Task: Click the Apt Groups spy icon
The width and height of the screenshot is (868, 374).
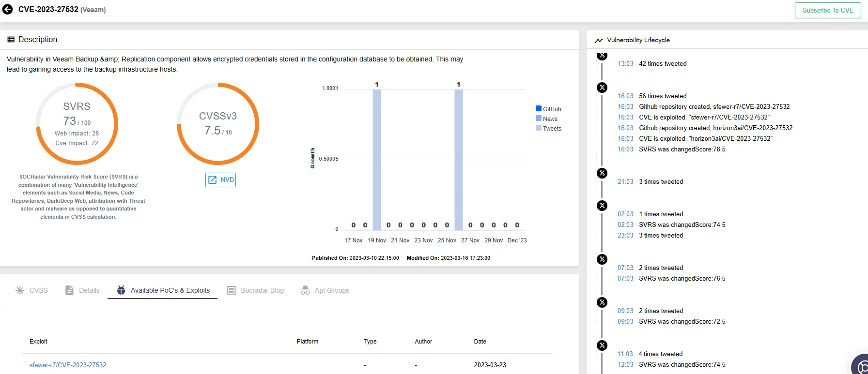Action: coord(305,290)
